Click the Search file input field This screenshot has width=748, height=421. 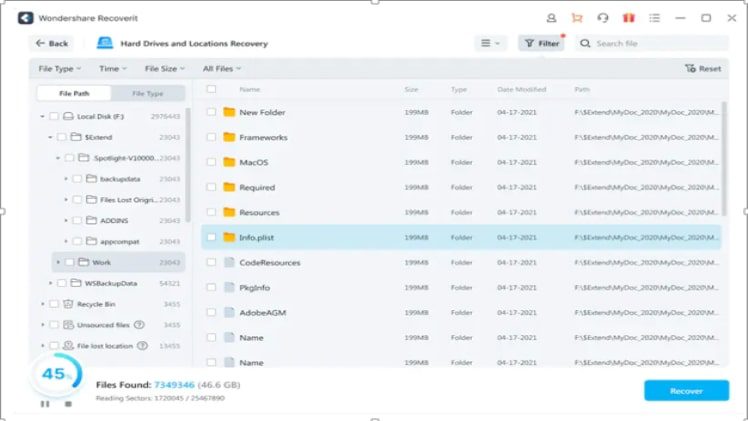(x=652, y=43)
